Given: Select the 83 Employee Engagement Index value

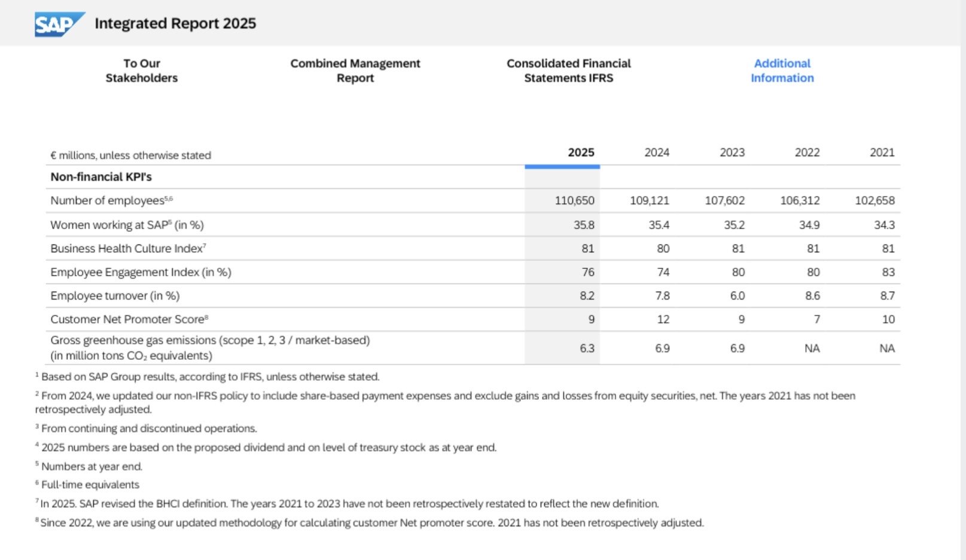Looking at the screenshot, I should 888,272.
